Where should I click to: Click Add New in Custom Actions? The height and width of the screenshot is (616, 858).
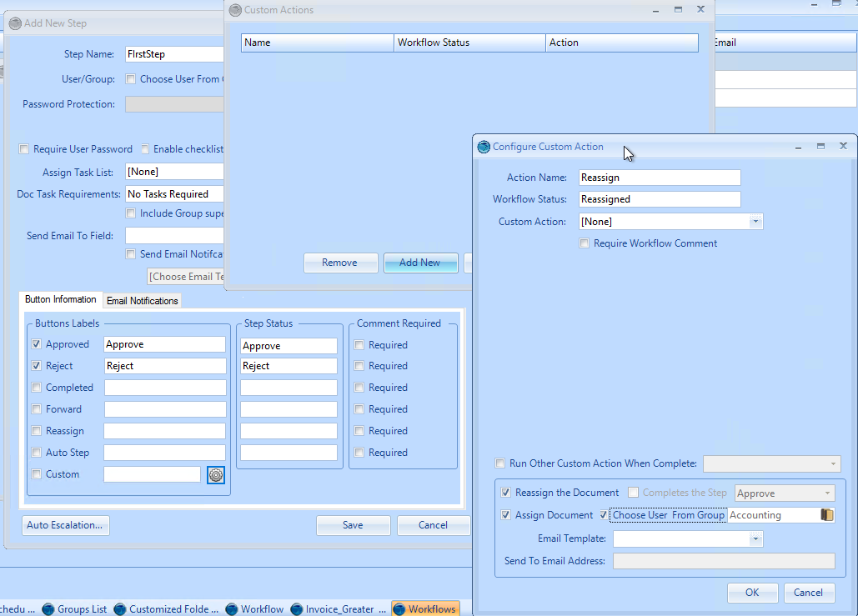420,263
